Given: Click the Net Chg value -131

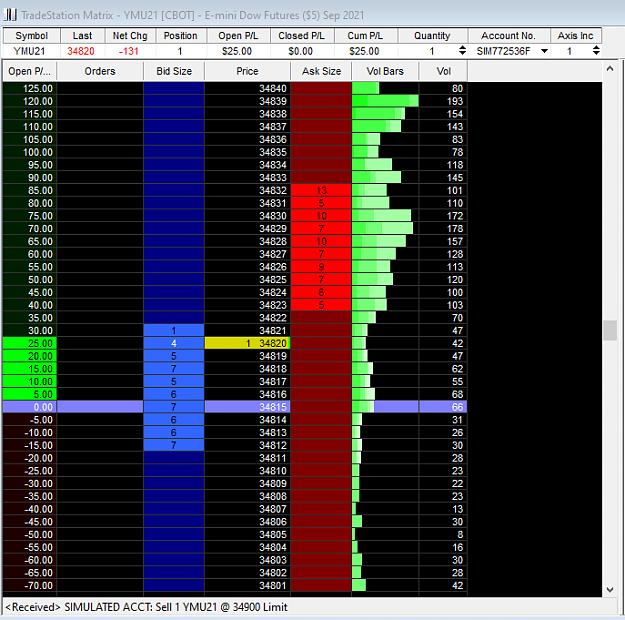Looking at the screenshot, I should (x=128, y=51).
